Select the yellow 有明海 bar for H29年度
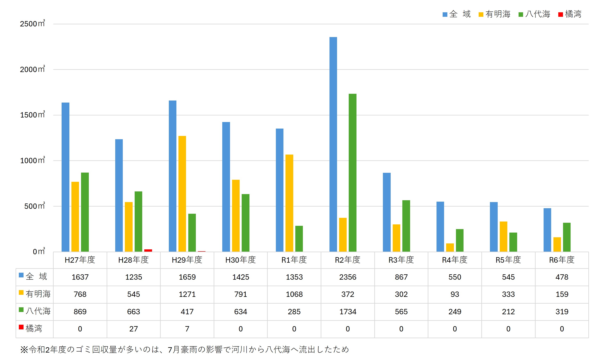599x364 pixels. click(x=182, y=193)
